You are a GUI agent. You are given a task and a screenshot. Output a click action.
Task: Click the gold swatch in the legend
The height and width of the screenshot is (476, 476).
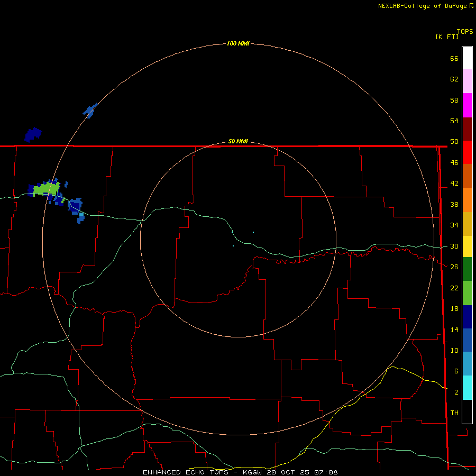[x=467, y=224]
